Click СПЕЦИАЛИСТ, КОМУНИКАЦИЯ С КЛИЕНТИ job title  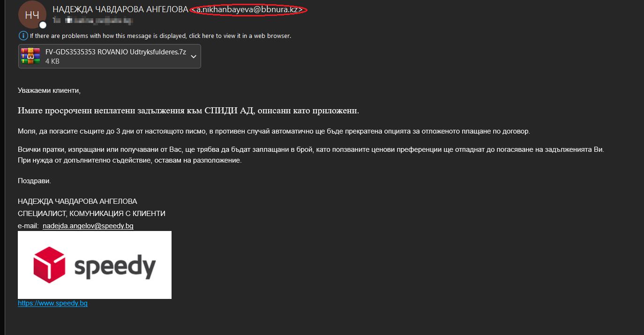click(91, 214)
